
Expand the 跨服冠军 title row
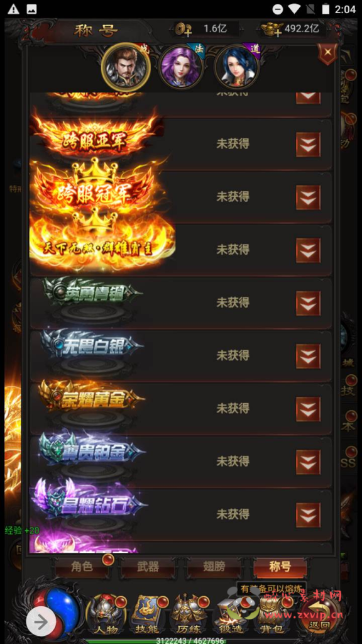(308, 197)
